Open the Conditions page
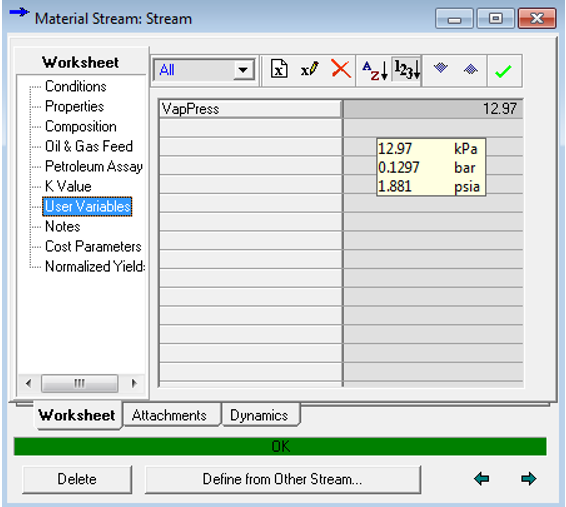The width and height of the screenshot is (566, 507). (x=75, y=86)
